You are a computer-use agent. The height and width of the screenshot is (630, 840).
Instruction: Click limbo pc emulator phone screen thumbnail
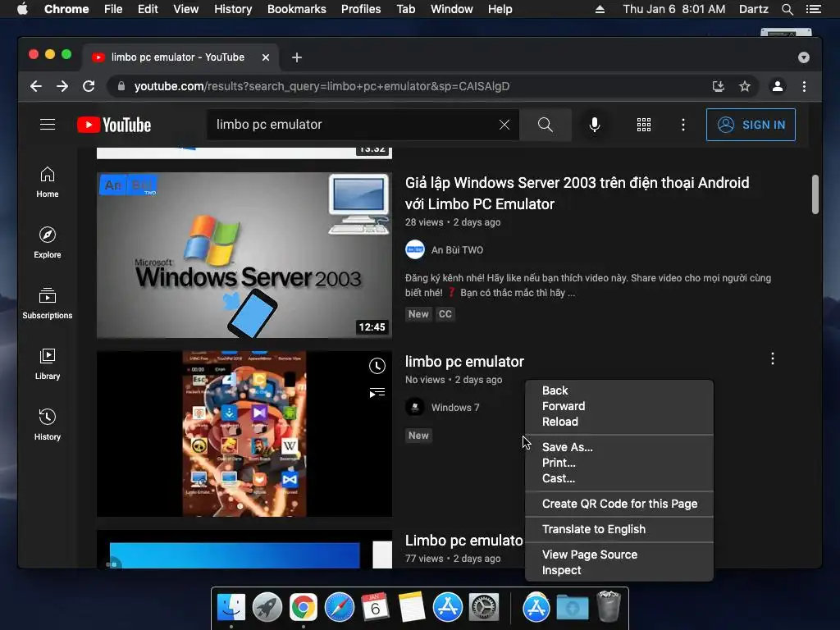(x=244, y=434)
